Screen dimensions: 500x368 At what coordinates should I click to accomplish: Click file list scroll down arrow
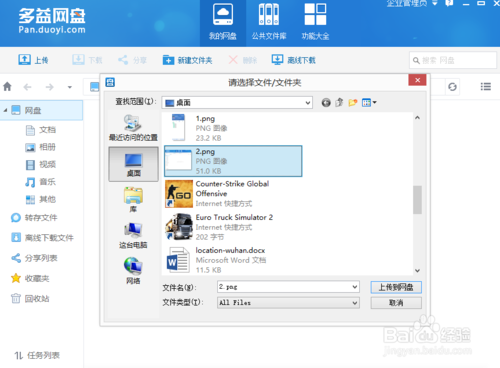(x=417, y=270)
